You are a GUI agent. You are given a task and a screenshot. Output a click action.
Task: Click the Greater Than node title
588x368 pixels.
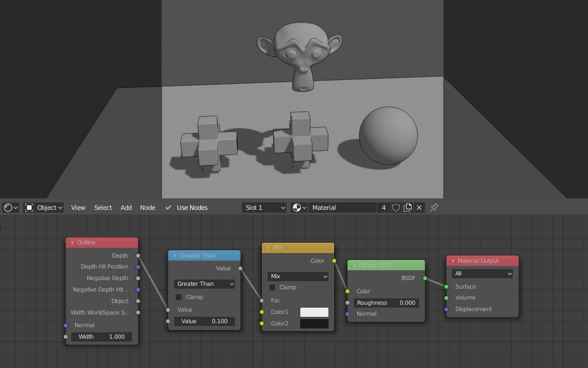click(x=198, y=256)
